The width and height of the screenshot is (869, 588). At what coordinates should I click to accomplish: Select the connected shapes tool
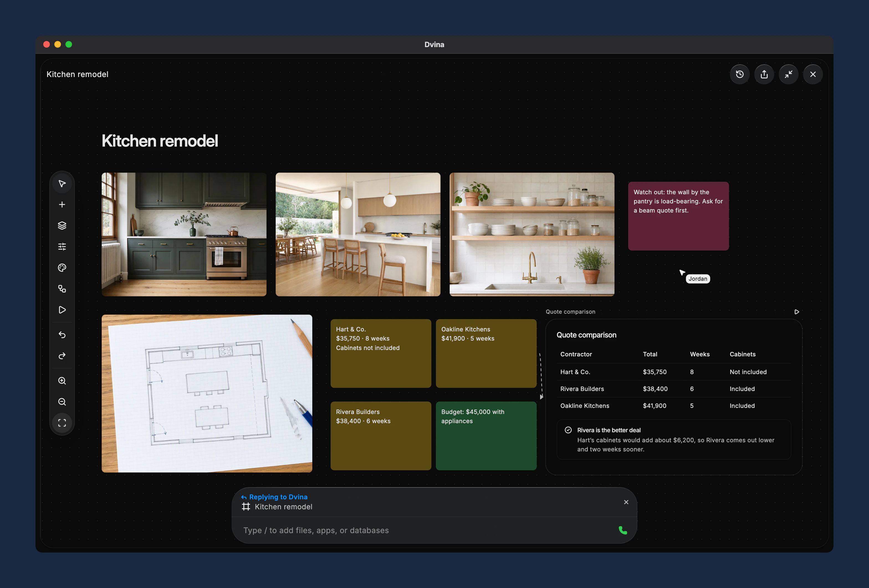pyautogui.click(x=62, y=288)
